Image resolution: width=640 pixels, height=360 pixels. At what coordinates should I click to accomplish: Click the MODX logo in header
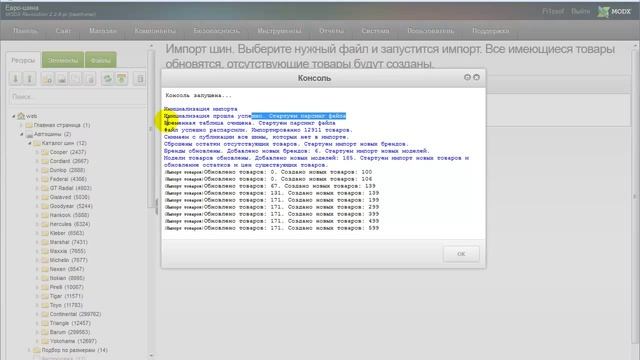point(614,12)
